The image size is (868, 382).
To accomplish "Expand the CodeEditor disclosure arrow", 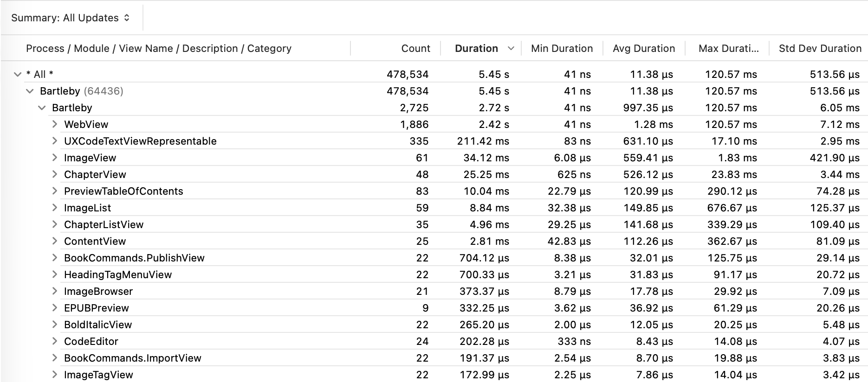I will tap(54, 341).
